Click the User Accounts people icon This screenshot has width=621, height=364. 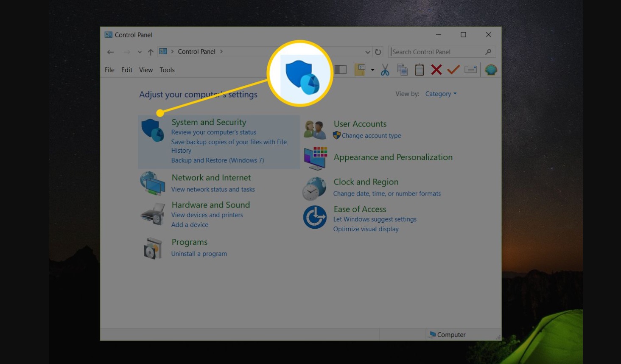(x=315, y=129)
